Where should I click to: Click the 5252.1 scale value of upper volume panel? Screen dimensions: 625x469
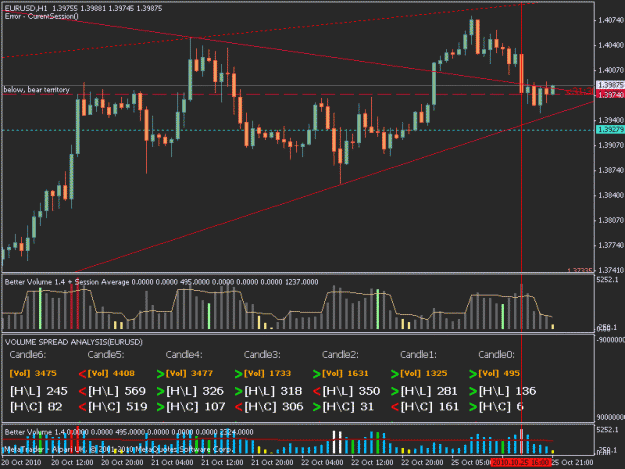click(x=607, y=280)
